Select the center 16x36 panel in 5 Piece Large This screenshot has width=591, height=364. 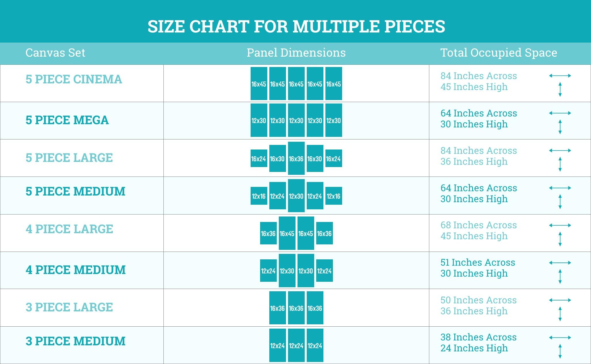[x=296, y=158]
